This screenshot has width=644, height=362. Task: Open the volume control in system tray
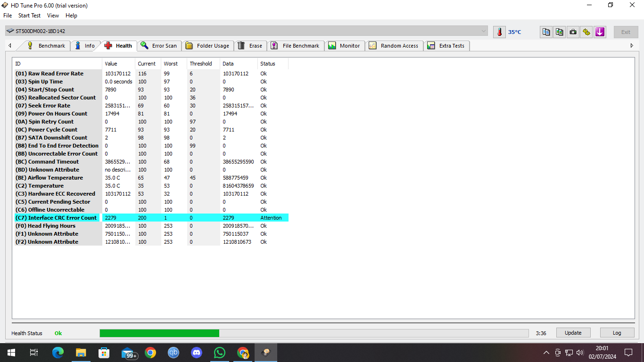click(x=579, y=353)
